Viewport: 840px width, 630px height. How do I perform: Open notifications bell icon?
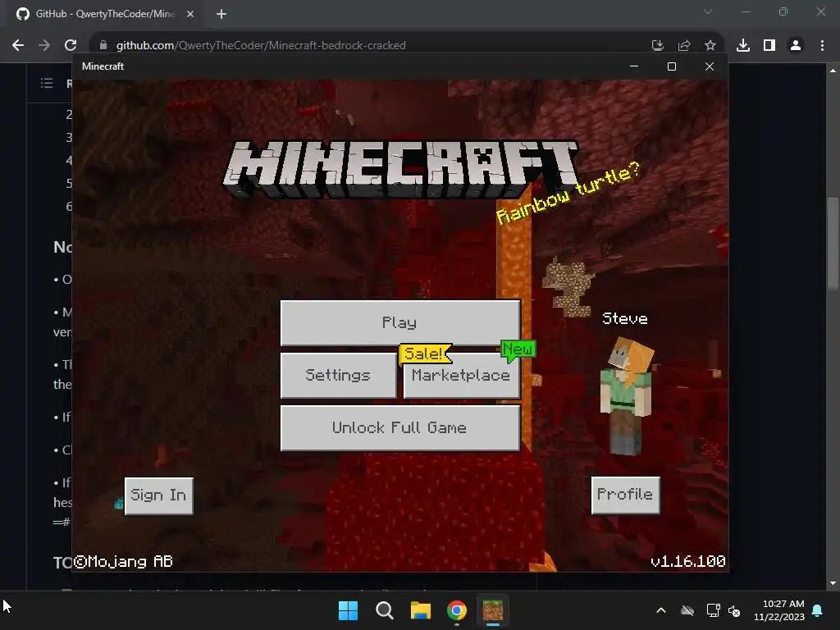coord(818,610)
